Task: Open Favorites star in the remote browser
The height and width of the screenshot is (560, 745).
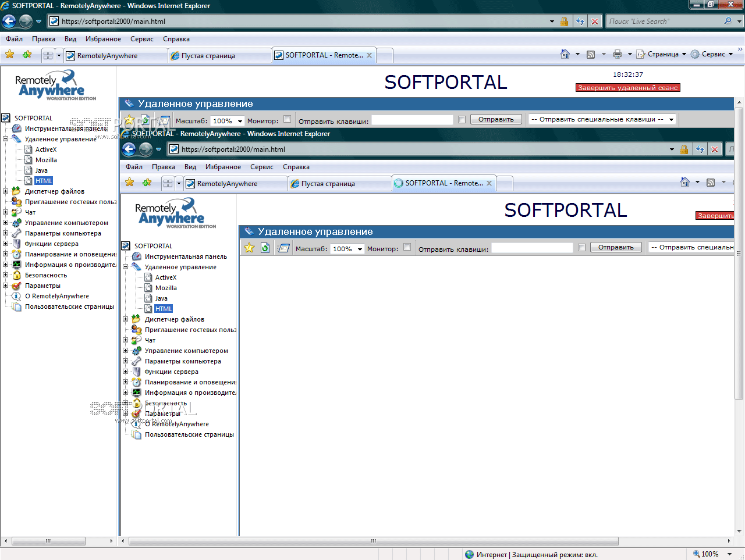Action: [130, 183]
